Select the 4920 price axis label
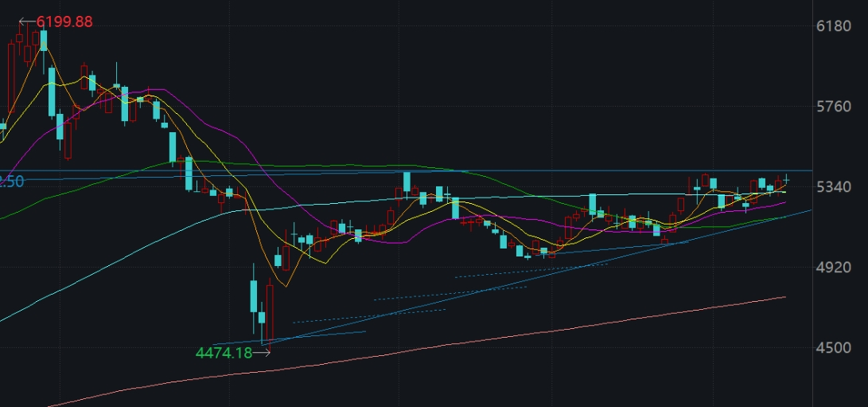 coord(834,268)
